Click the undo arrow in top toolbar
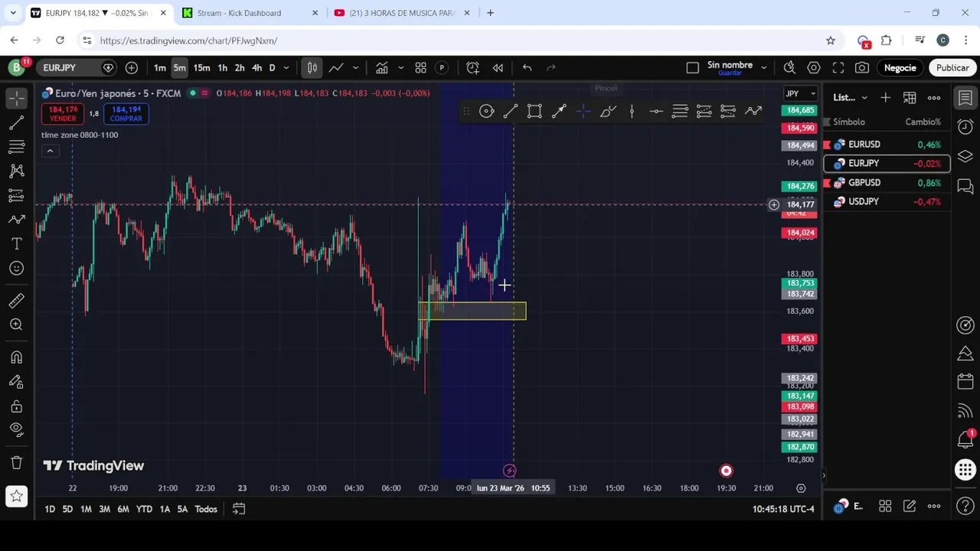Image resolution: width=980 pixels, height=551 pixels. (x=528, y=67)
